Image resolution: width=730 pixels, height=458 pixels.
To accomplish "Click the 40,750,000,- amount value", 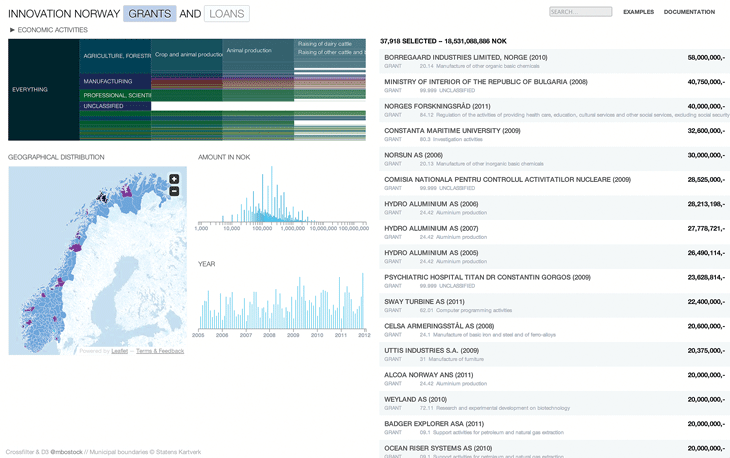I will [706, 82].
